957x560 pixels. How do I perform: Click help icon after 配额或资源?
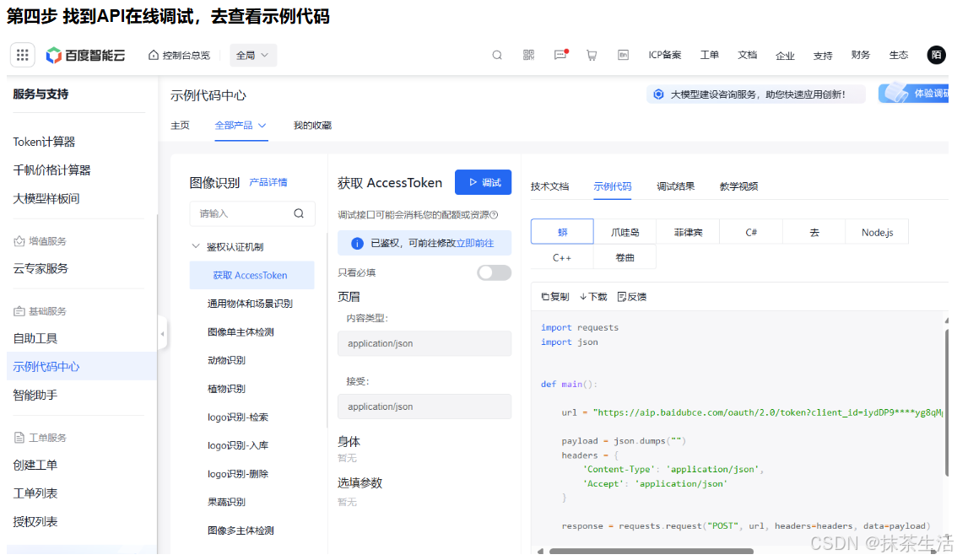(494, 215)
